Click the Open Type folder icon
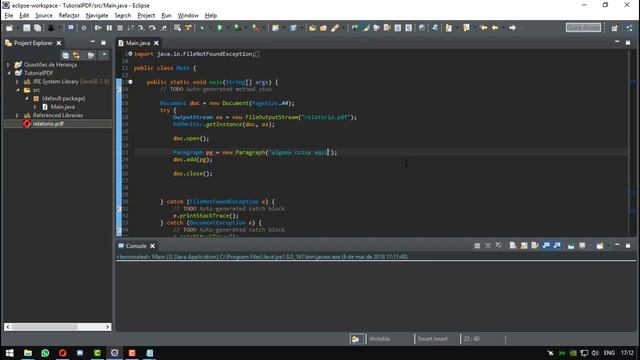The width and height of the screenshot is (640, 360). pos(312,28)
